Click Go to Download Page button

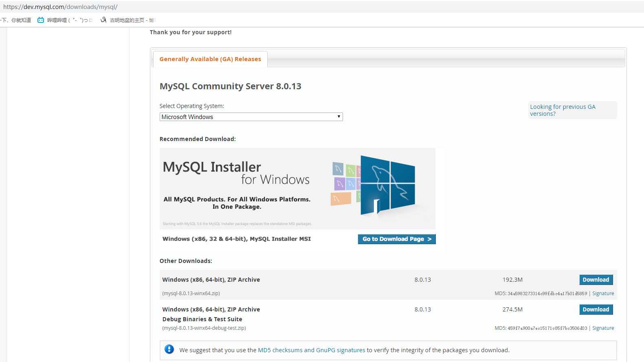397,239
